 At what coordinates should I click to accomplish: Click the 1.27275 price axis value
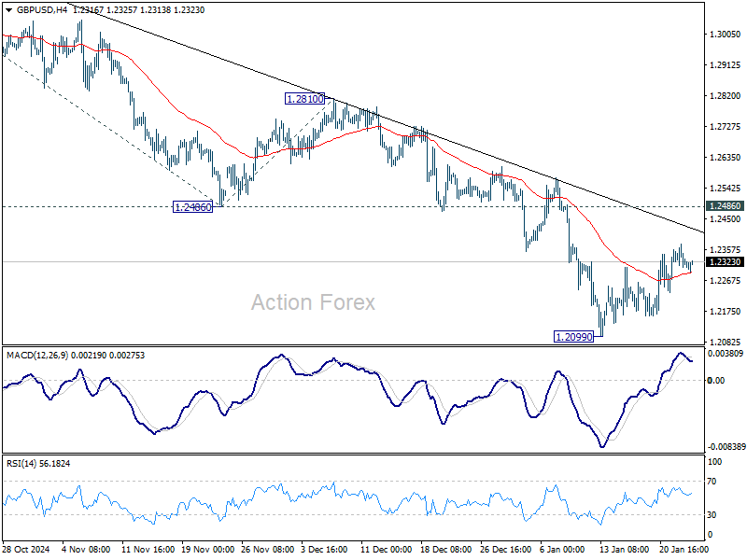(x=726, y=127)
